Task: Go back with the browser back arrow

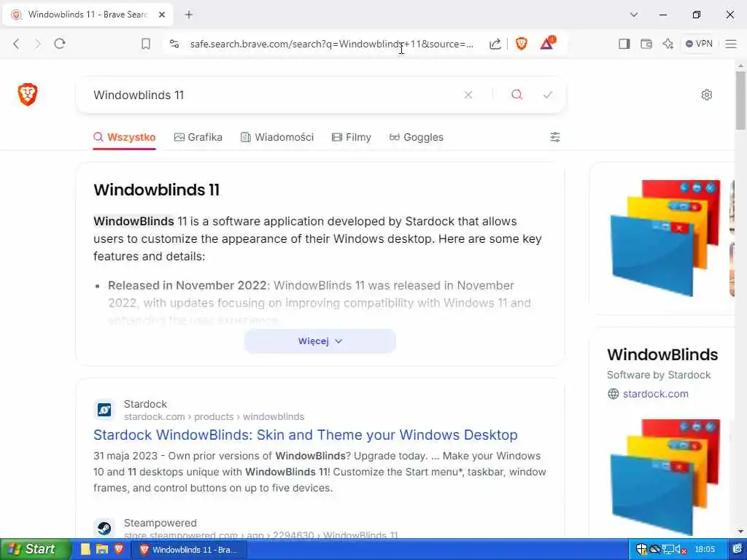Action: (x=16, y=44)
